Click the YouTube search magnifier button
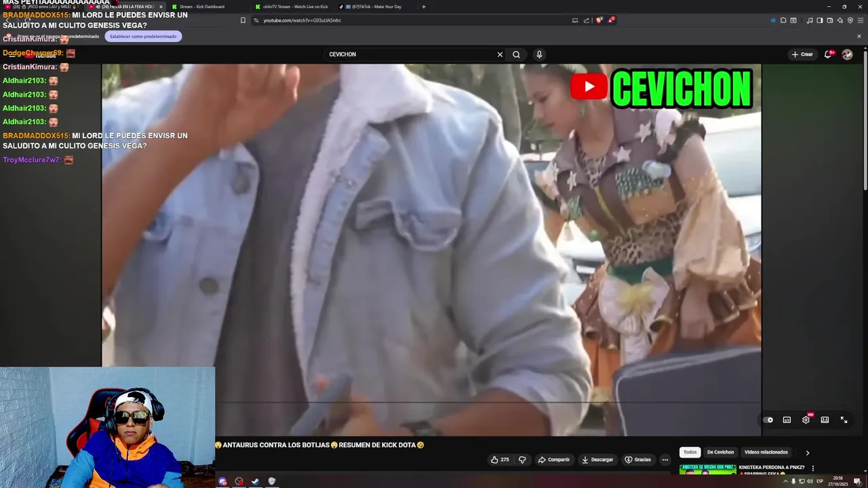The image size is (868, 488). (516, 54)
